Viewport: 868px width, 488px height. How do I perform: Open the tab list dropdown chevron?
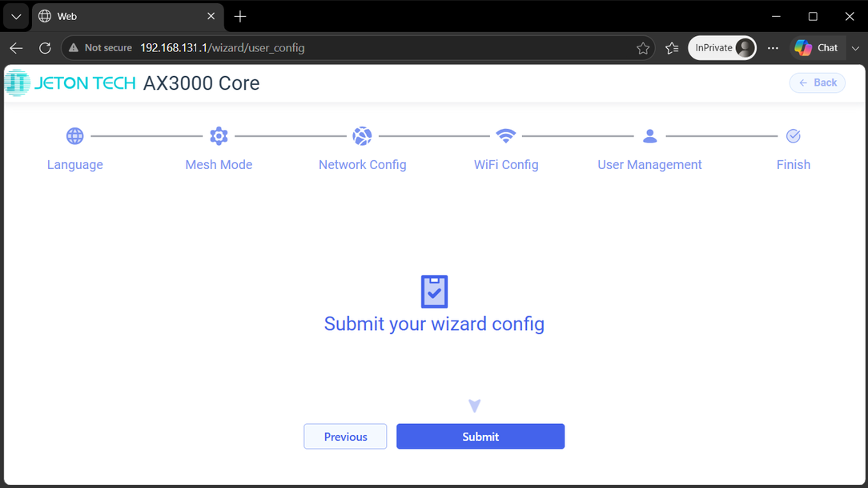[x=16, y=17]
